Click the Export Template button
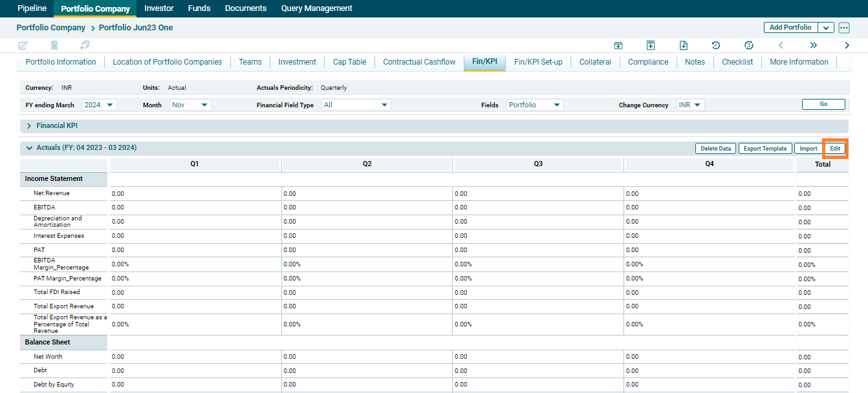 765,149
